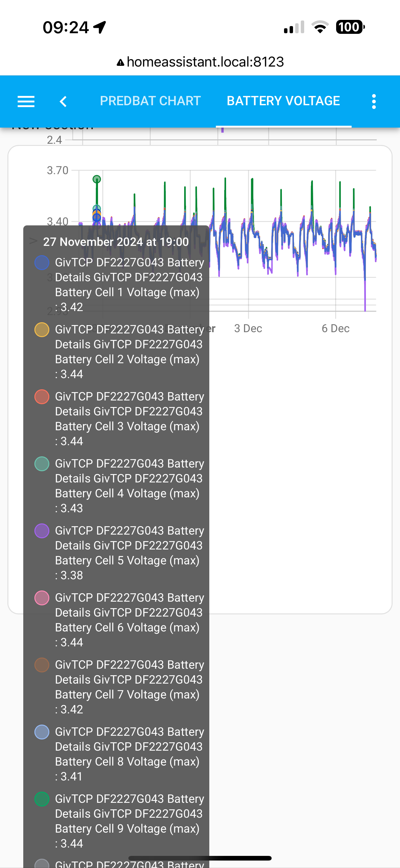Tap the cellular signal bars icon
The width and height of the screenshot is (400, 868).
[294, 27]
